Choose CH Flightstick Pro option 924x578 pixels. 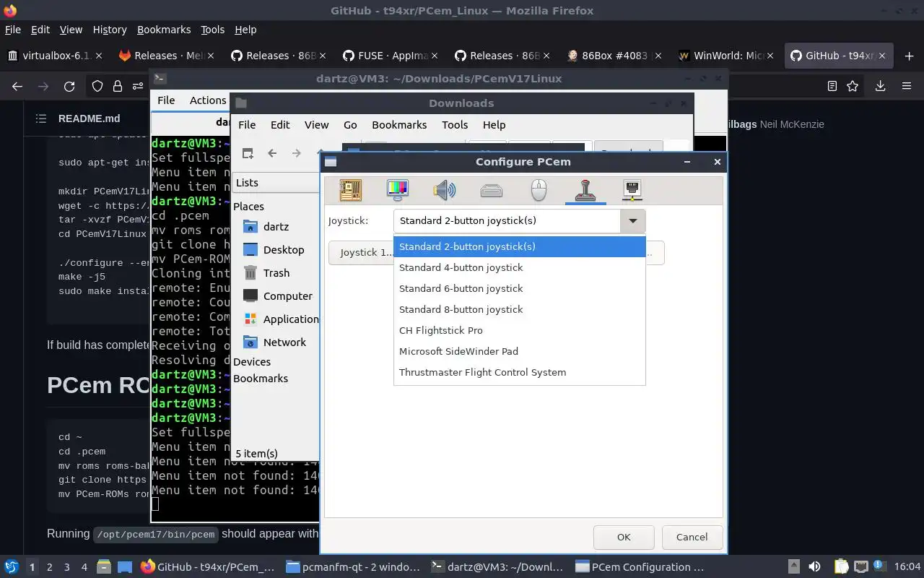click(x=519, y=330)
